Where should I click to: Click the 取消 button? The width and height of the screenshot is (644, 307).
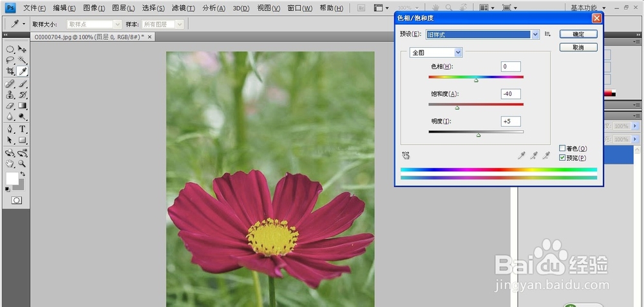tap(578, 47)
